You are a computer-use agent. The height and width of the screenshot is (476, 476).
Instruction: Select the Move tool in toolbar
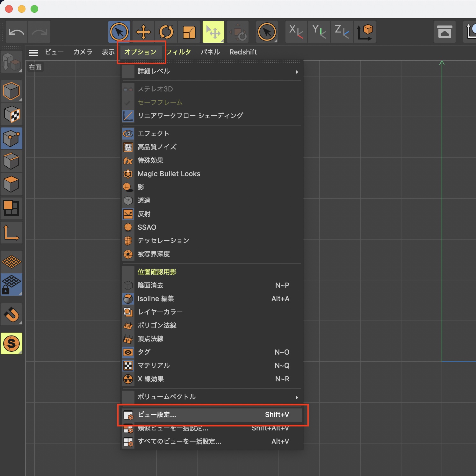143,32
